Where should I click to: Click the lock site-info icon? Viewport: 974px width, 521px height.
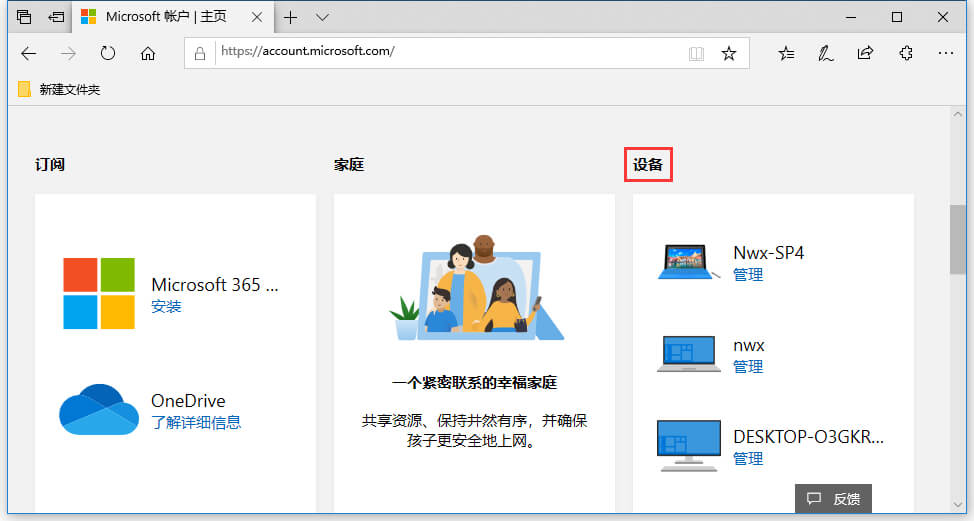(x=199, y=53)
